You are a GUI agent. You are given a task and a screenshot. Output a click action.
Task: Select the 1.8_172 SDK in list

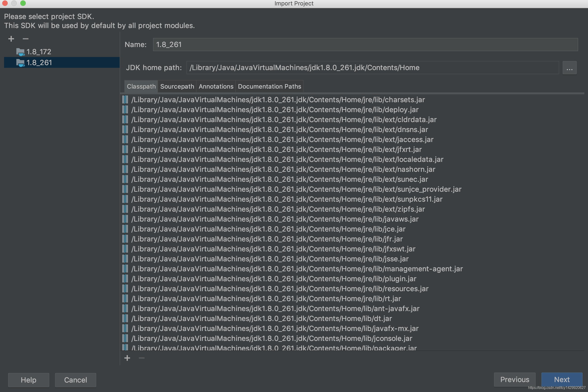coord(39,52)
